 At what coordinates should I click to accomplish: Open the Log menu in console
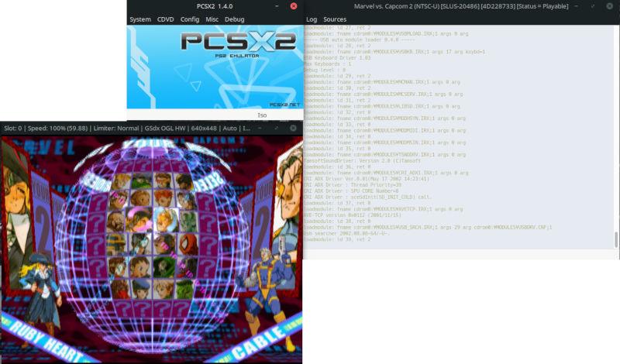pos(312,19)
